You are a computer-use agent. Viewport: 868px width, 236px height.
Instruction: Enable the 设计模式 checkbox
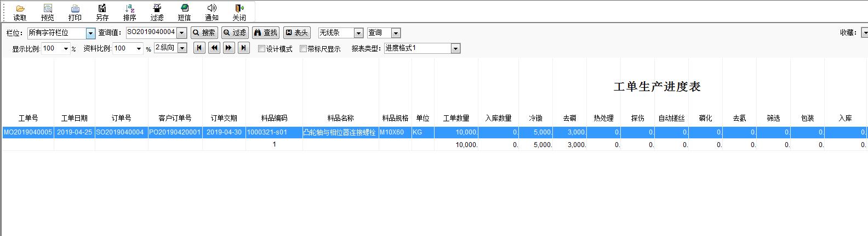coord(262,49)
